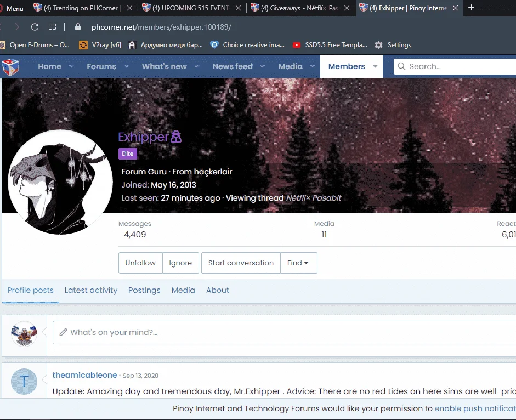Open theamicableone's profile link
The height and width of the screenshot is (420, 516).
tap(84, 375)
